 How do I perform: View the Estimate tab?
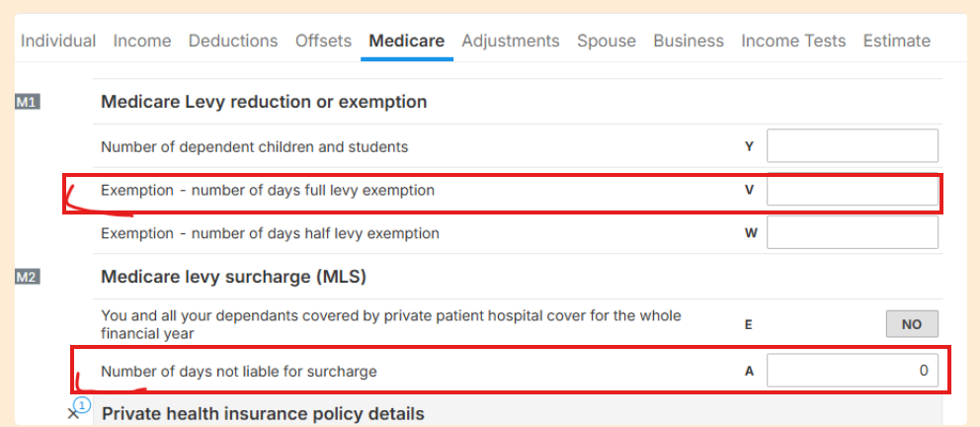[897, 42]
